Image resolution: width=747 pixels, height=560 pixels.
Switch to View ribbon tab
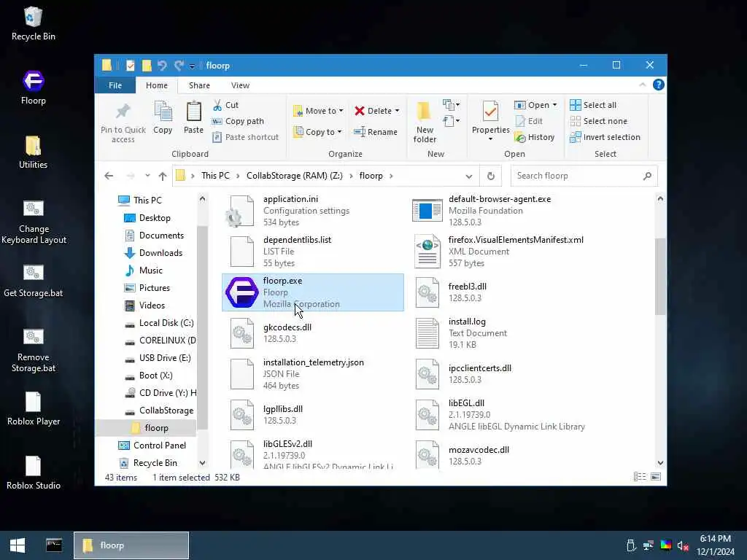[x=240, y=85]
